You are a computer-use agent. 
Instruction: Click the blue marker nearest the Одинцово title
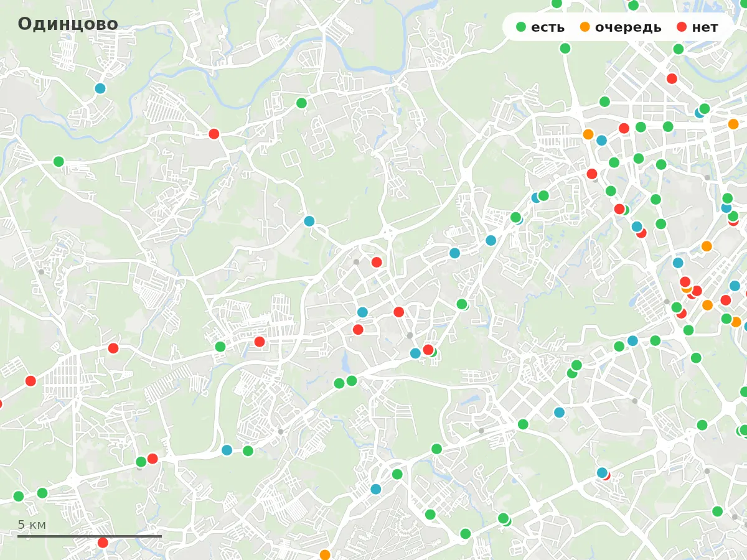point(100,88)
